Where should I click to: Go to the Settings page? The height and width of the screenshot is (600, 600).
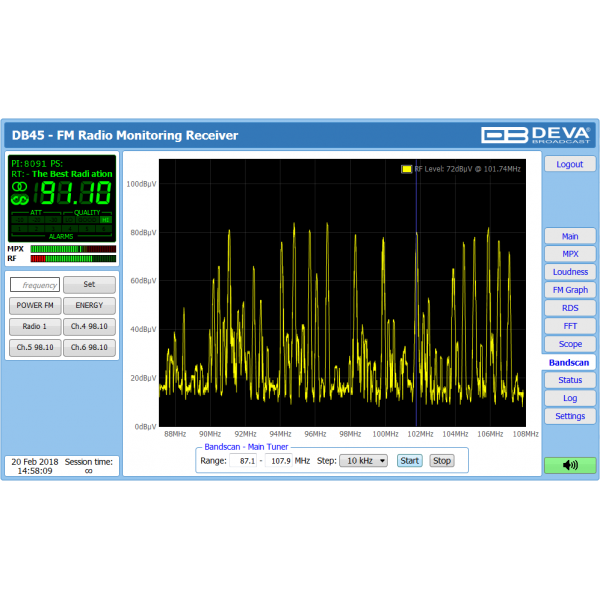coord(570,416)
